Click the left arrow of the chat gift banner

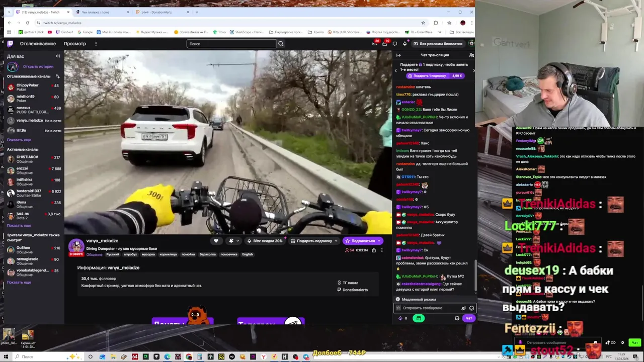click(395, 70)
